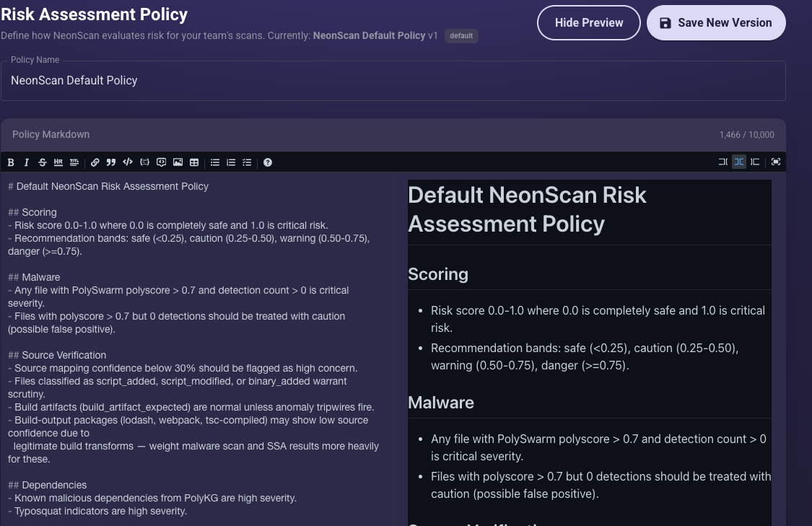This screenshot has height=526, width=812.
Task: Insert a comment with the comment icon
Action: tap(161, 162)
